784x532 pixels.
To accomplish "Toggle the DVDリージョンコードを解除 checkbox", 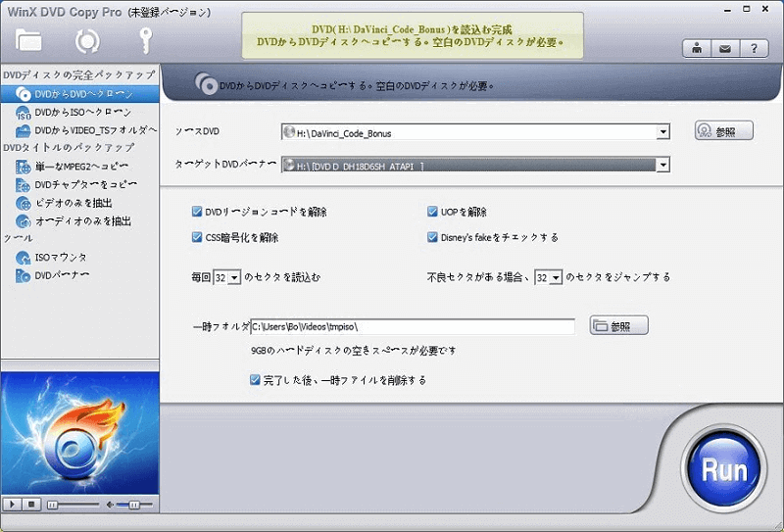I will (x=198, y=212).
